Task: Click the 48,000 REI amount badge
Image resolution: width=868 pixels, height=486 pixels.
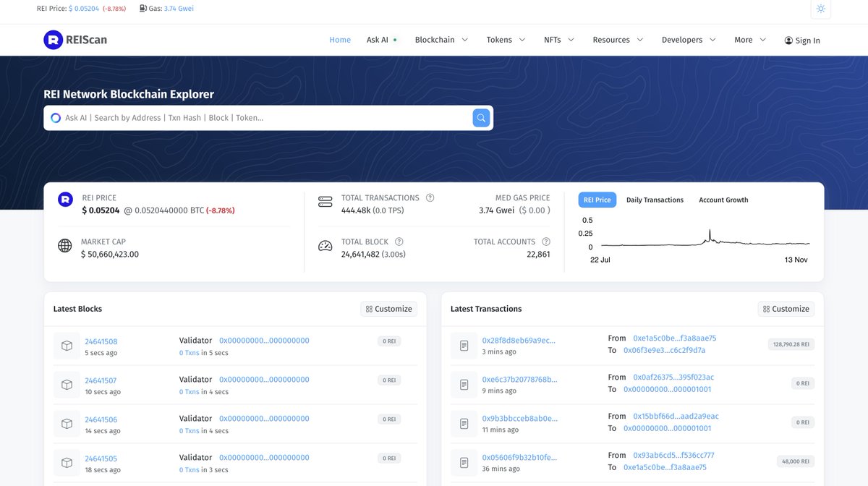Action: (x=795, y=461)
